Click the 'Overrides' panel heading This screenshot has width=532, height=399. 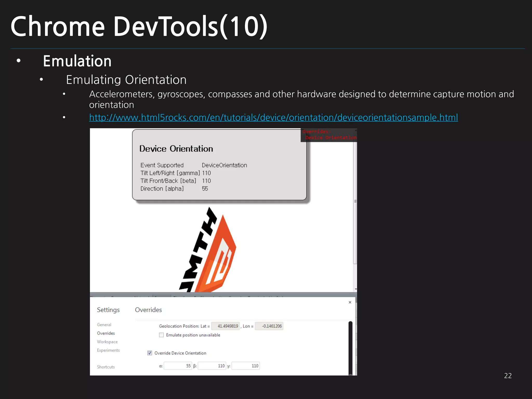click(148, 310)
